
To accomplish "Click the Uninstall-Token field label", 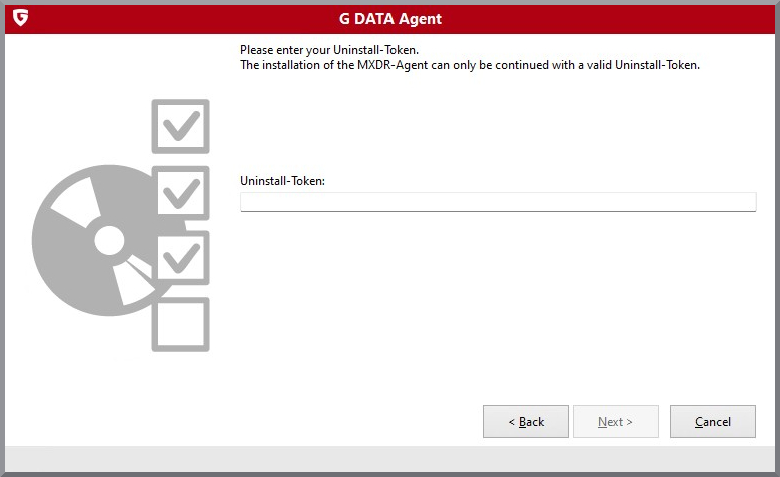I will point(283,181).
